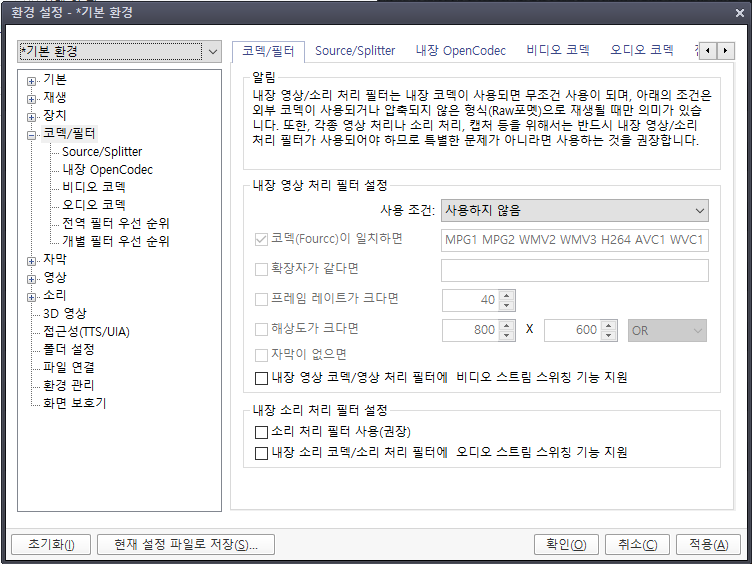Image resolution: width=752 pixels, height=564 pixels.
Task: Apply settings with 적용(A) button
Action: pos(708,544)
